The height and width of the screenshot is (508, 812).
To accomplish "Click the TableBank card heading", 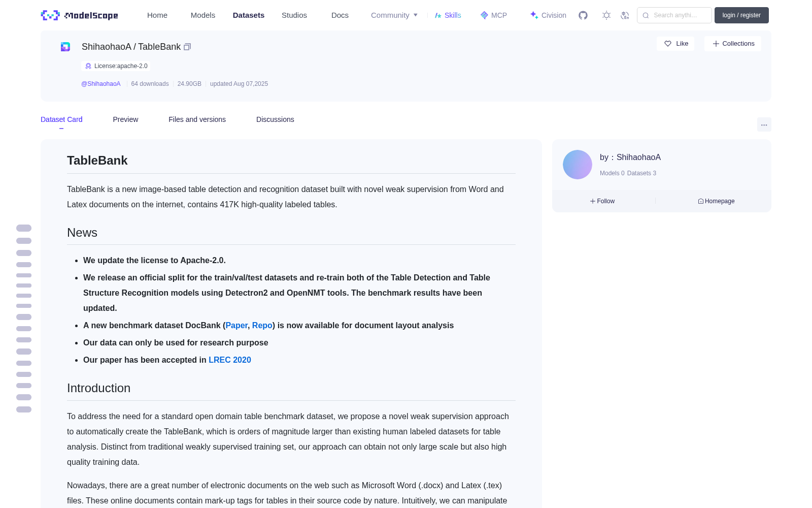I will (97, 161).
